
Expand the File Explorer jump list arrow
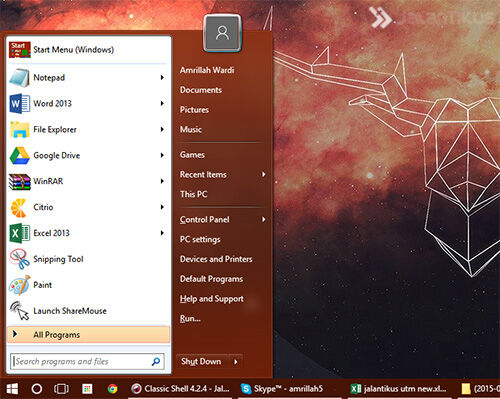pyautogui.click(x=162, y=129)
